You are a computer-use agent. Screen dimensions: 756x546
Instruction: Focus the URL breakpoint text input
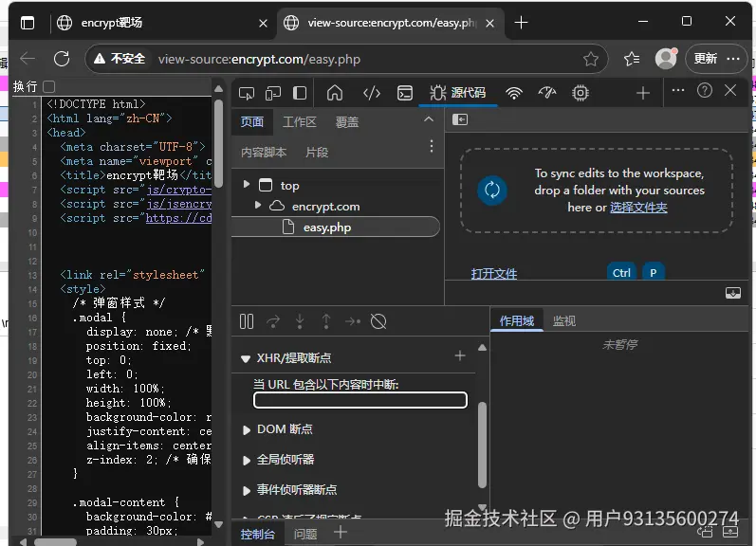tap(360, 400)
